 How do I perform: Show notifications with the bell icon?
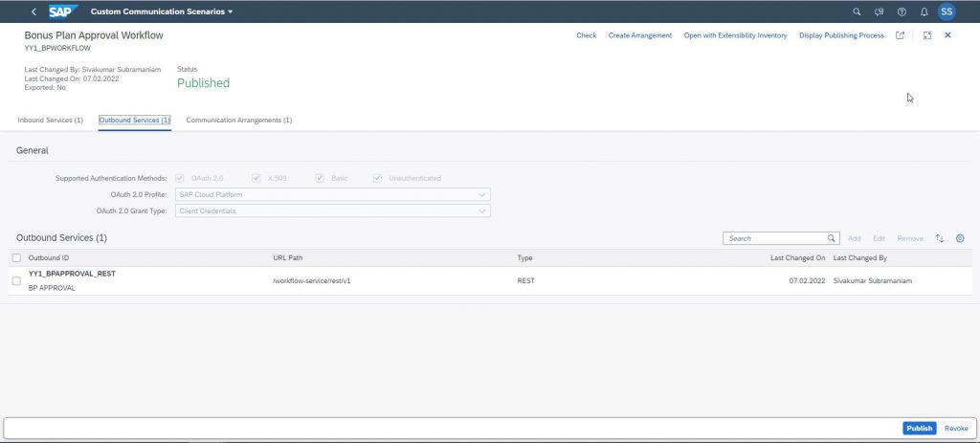(924, 11)
